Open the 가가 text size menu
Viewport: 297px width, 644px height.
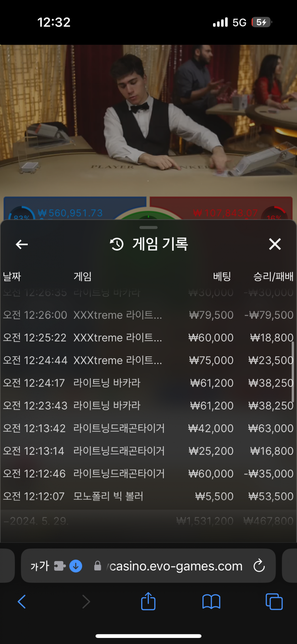pyautogui.click(x=39, y=566)
